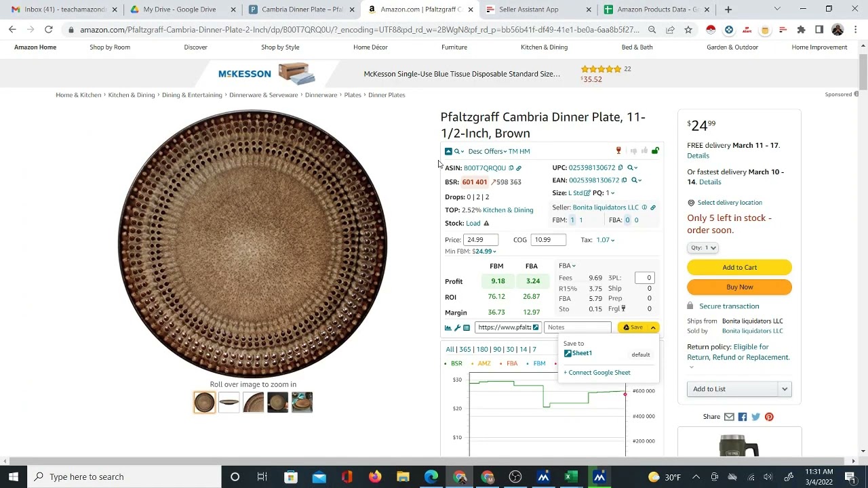This screenshot has height=488, width=868.
Task: Toggle the Save options chevron
Action: click(x=653, y=327)
